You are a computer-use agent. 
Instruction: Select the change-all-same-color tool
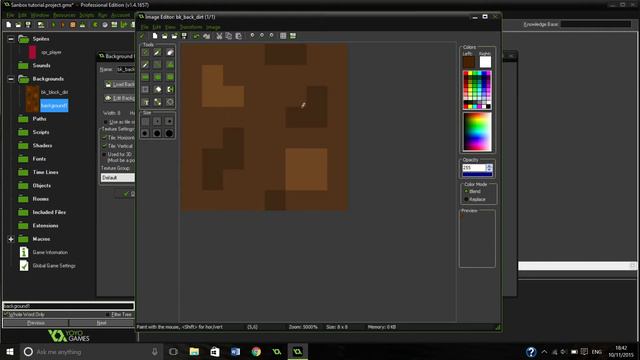click(x=170, y=102)
